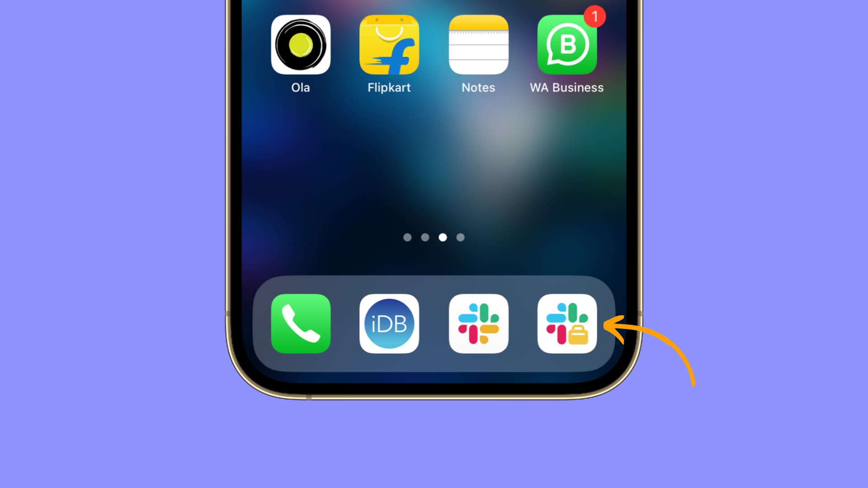Select active third dot indicator

[443, 238]
